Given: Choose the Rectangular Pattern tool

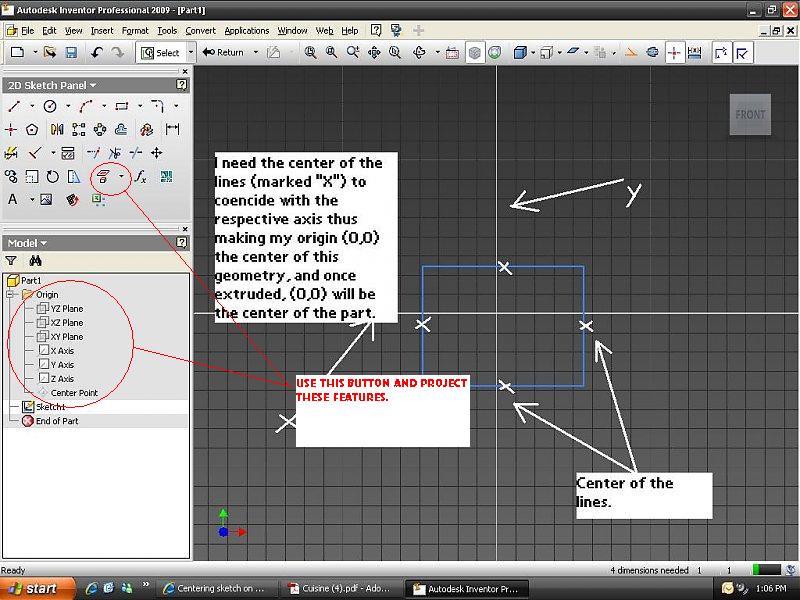Looking at the screenshot, I should click(79, 130).
